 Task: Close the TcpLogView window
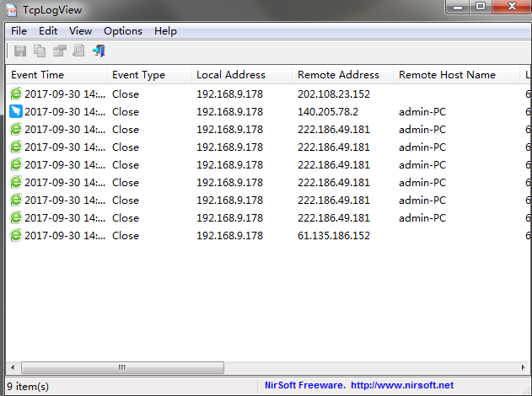[x=512, y=7]
